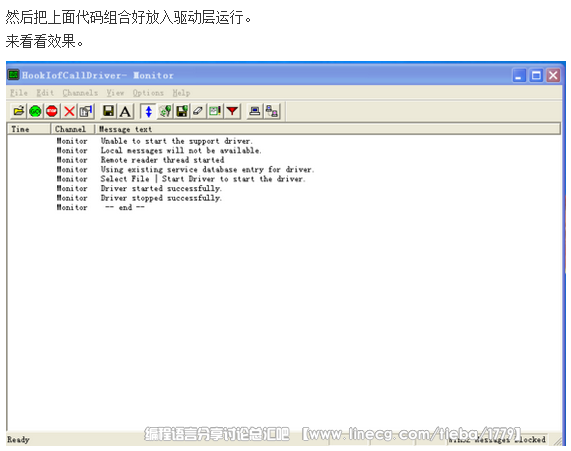571x451 pixels.
Task: Click the red STOP sign icon
Action: coord(52,111)
